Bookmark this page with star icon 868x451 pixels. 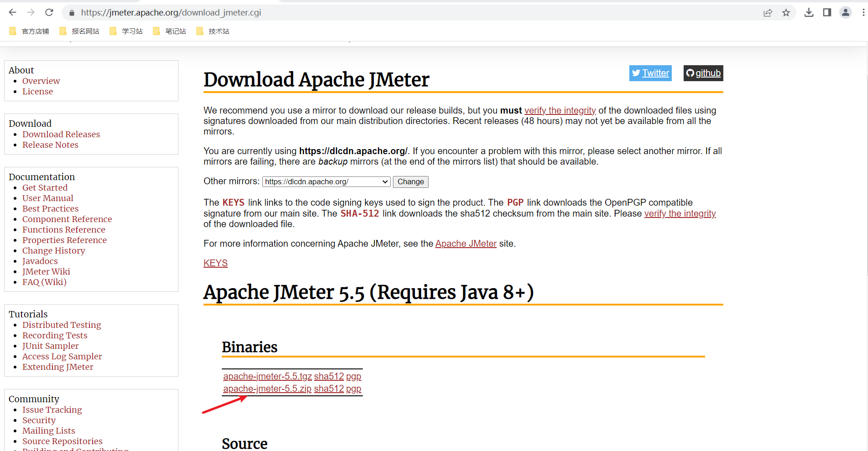[786, 13]
